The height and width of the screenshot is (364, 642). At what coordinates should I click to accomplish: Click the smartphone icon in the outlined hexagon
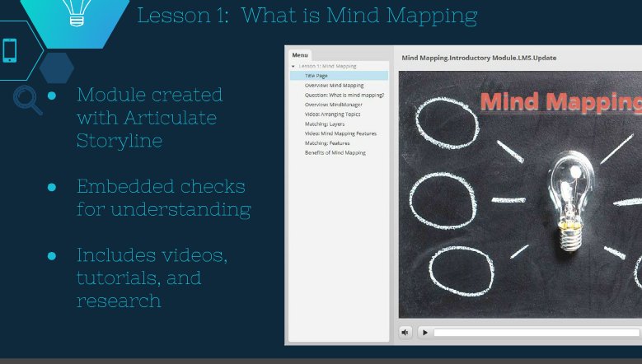[10, 50]
